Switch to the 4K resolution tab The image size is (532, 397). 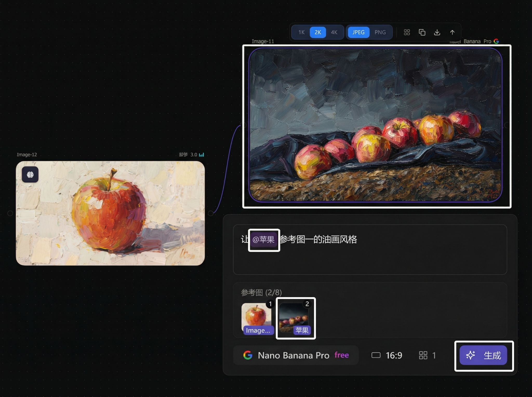point(334,32)
